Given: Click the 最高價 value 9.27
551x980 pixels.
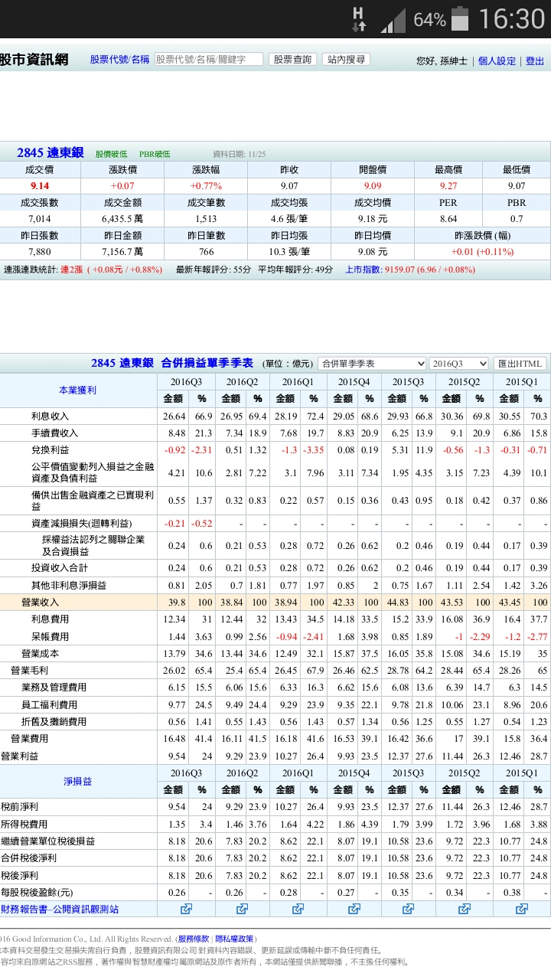Looking at the screenshot, I should [448, 186].
